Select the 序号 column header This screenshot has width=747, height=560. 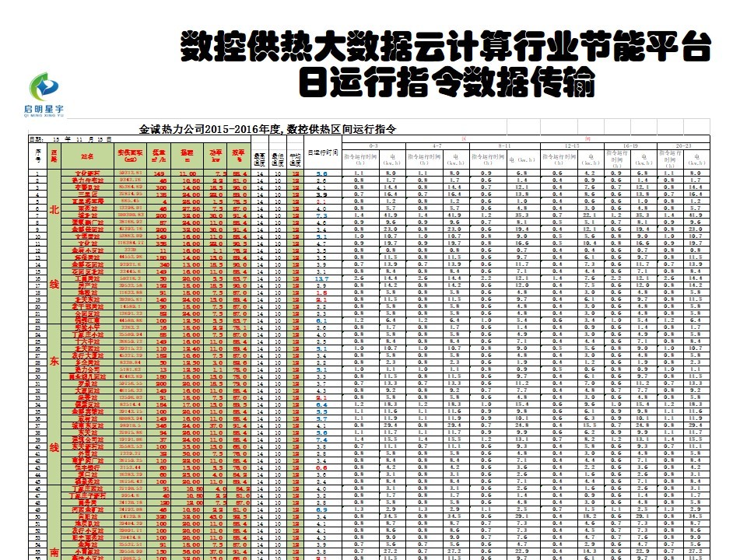[37, 156]
